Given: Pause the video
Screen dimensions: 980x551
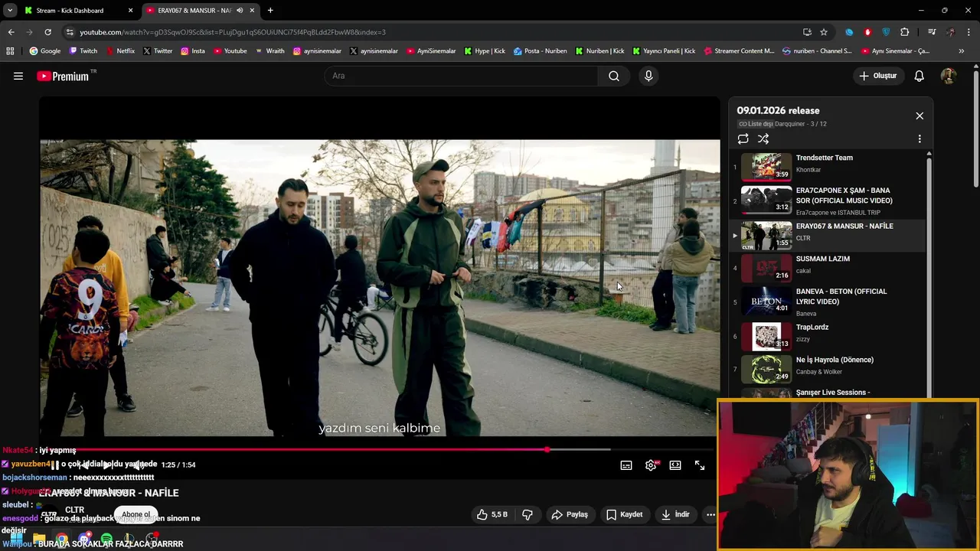Looking at the screenshot, I should point(55,465).
